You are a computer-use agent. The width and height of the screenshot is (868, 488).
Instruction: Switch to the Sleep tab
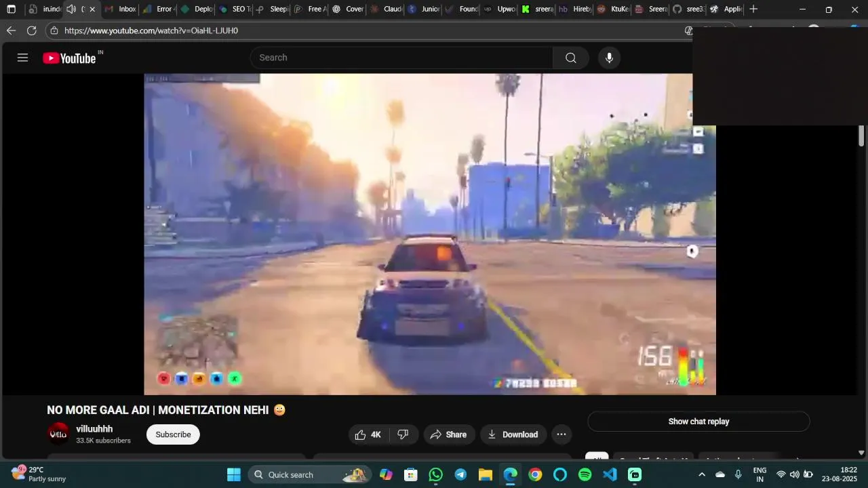(271, 9)
